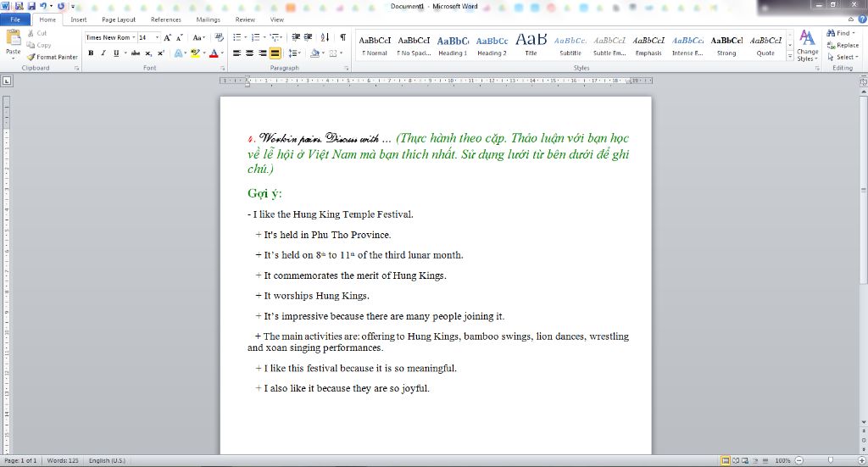Toggle Show/Hide paragraph marks
Image resolution: width=868 pixels, height=467 pixels.
click(x=342, y=37)
